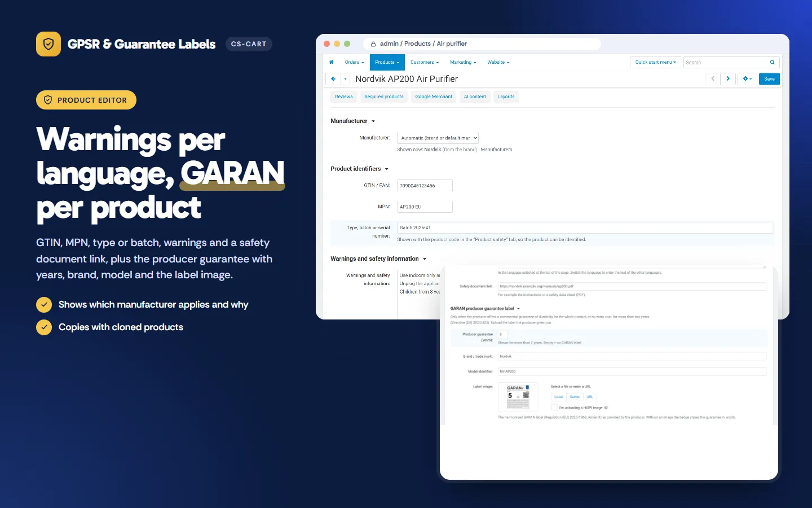The width and height of the screenshot is (812, 508).
Task: Click the Safety document link field
Action: pyautogui.click(x=632, y=286)
